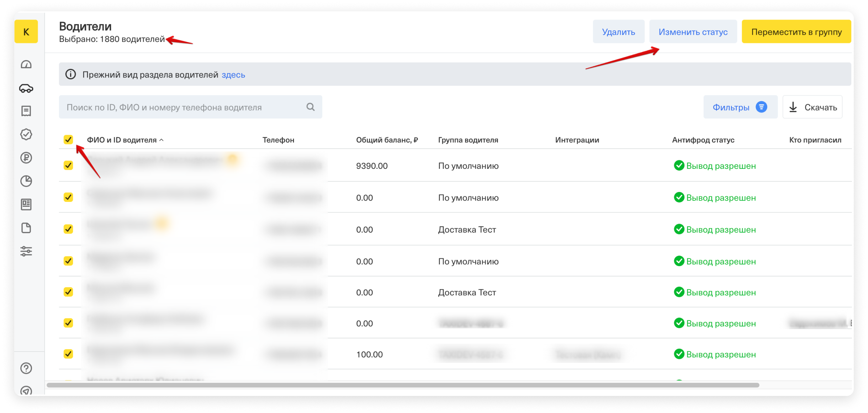868x413 pixels.
Task: Open the dashboard speedometer icon in sidebar
Action: pyautogui.click(x=26, y=65)
